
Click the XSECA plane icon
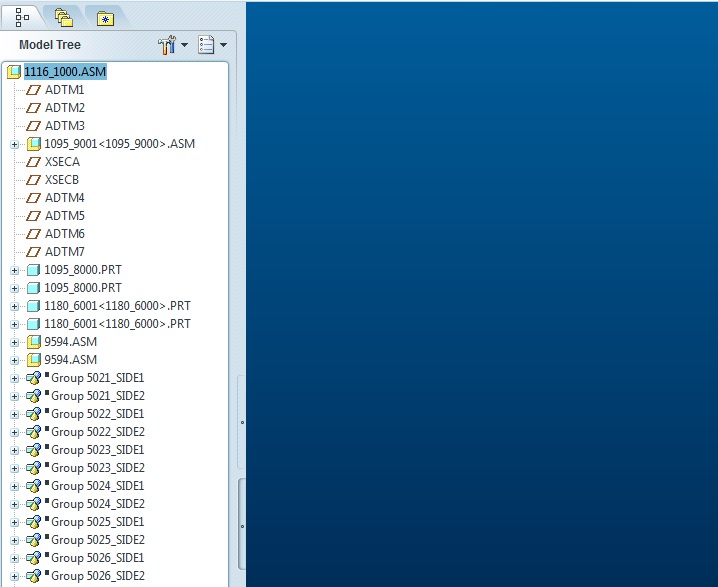pyautogui.click(x=33, y=162)
